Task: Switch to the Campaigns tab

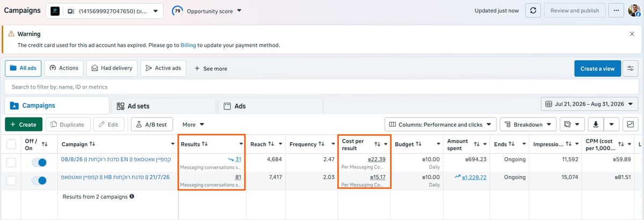Action: point(57,106)
